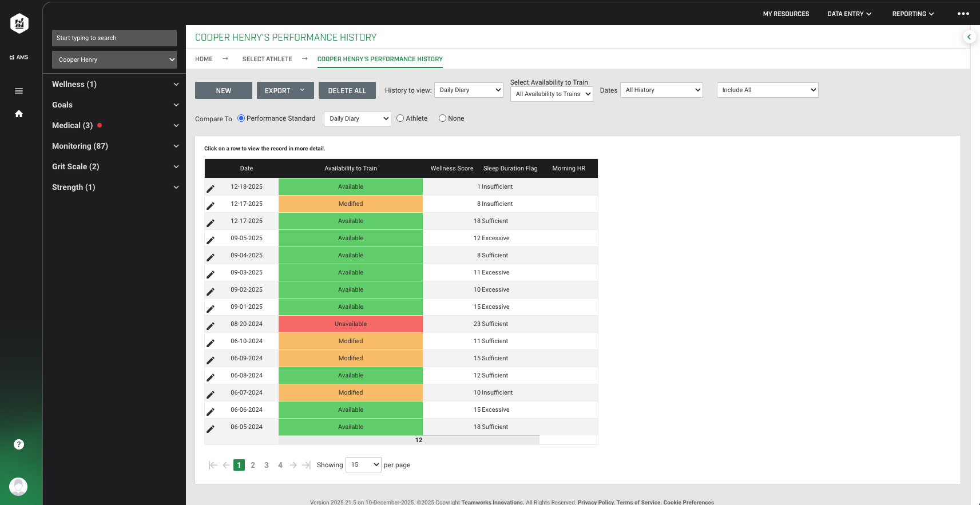Expand the Wellness (1) section
This screenshot has width=980, height=505.
115,84
